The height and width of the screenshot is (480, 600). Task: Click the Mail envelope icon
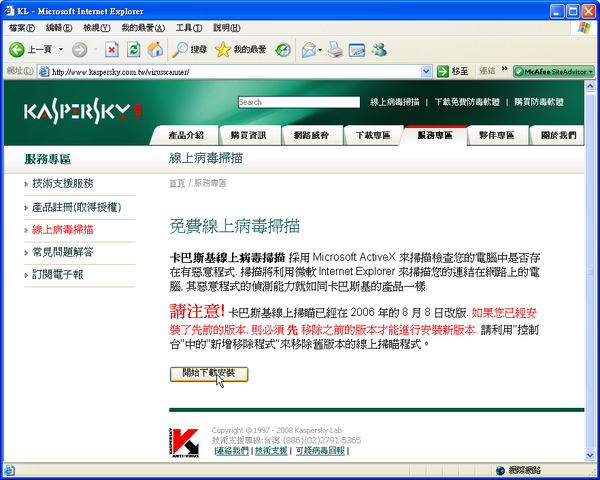[309, 50]
